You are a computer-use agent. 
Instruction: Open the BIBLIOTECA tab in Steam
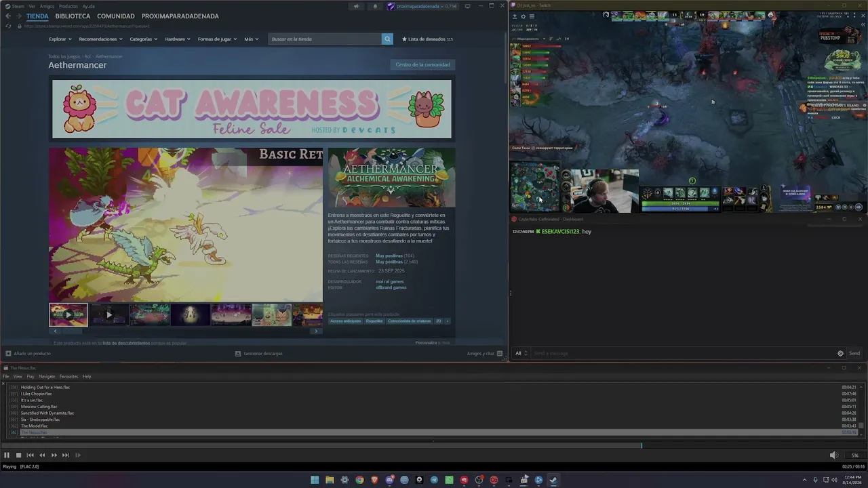73,16
